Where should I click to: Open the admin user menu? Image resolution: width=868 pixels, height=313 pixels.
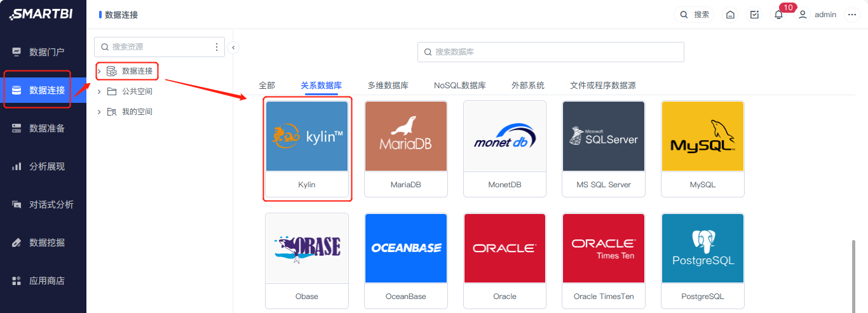[x=817, y=15]
